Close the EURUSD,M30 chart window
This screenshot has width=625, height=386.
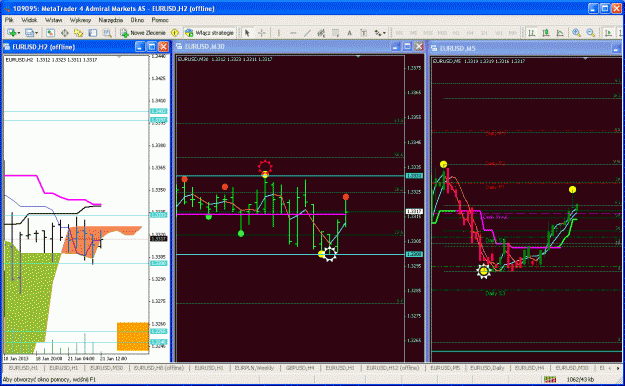419,47
